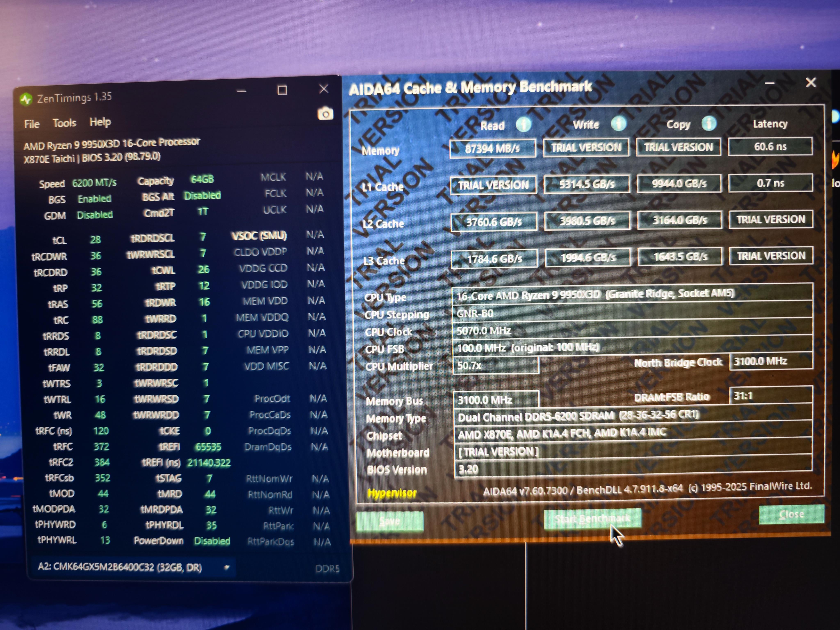
Task: Click the tCL value 28
Action: coord(95,240)
